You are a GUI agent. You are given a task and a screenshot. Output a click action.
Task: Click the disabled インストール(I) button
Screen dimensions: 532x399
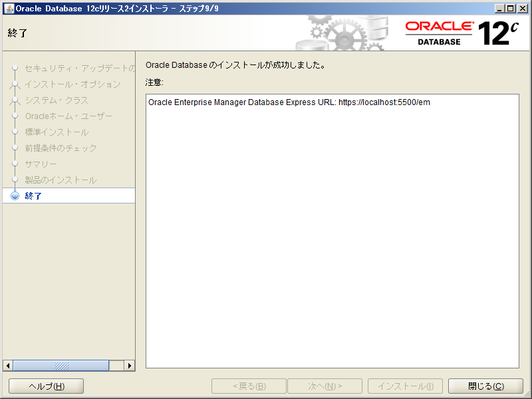click(405, 386)
